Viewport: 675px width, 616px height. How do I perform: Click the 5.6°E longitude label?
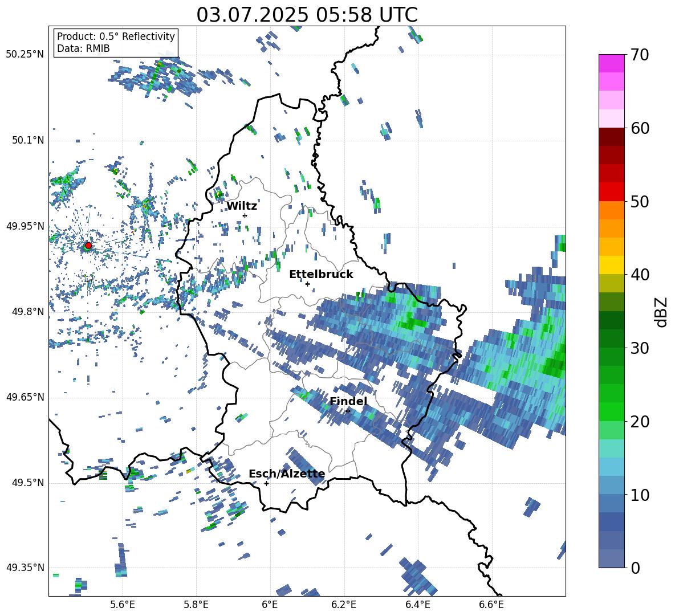123,605
